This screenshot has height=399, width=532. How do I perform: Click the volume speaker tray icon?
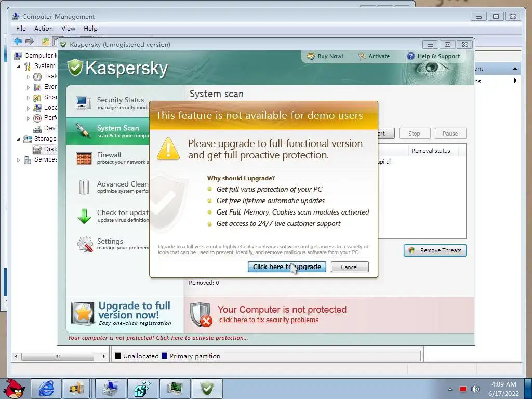coord(475,389)
